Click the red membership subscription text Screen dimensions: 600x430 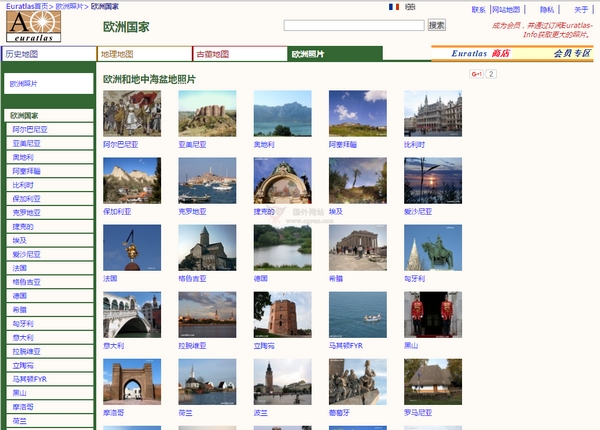click(x=542, y=30)
